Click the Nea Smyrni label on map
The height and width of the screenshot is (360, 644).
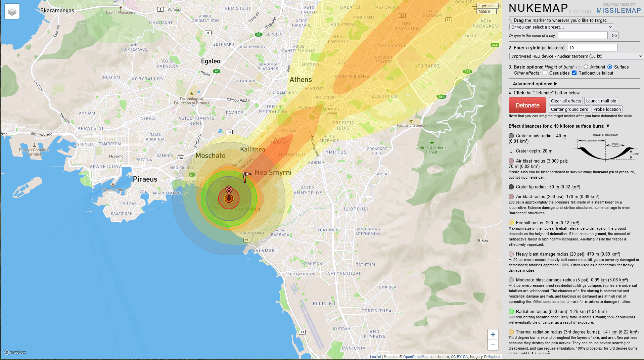(x=273, y=172)
